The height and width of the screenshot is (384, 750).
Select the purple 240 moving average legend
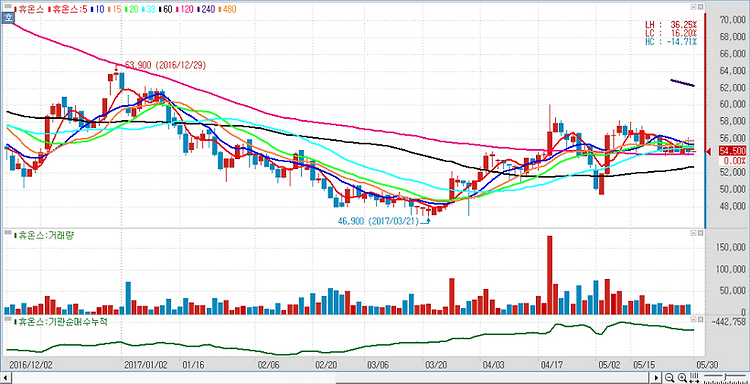(x=206, y=9)
